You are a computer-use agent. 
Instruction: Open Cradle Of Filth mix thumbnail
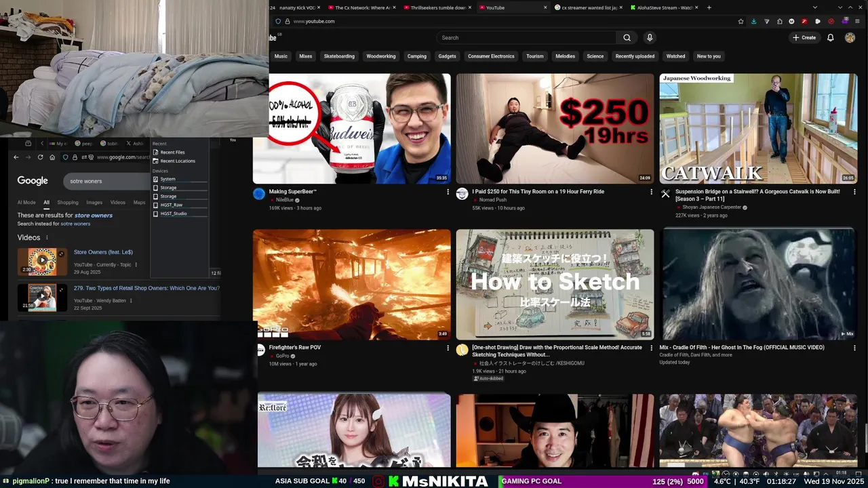tap(758, 284)
